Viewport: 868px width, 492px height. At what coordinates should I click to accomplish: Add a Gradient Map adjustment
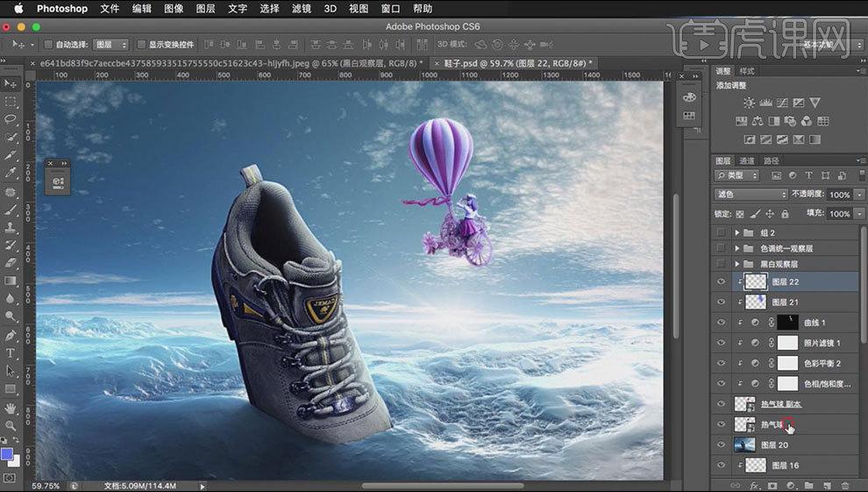[815, 139]
